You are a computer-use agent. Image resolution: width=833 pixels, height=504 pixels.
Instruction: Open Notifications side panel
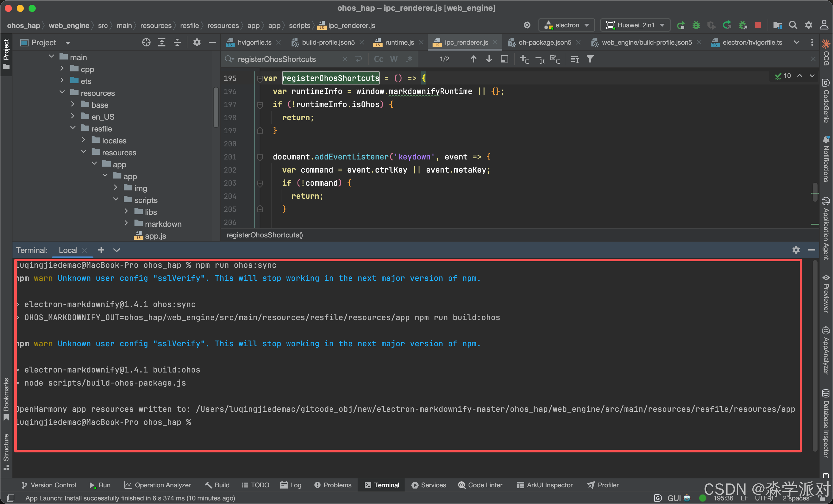point(826,159)
